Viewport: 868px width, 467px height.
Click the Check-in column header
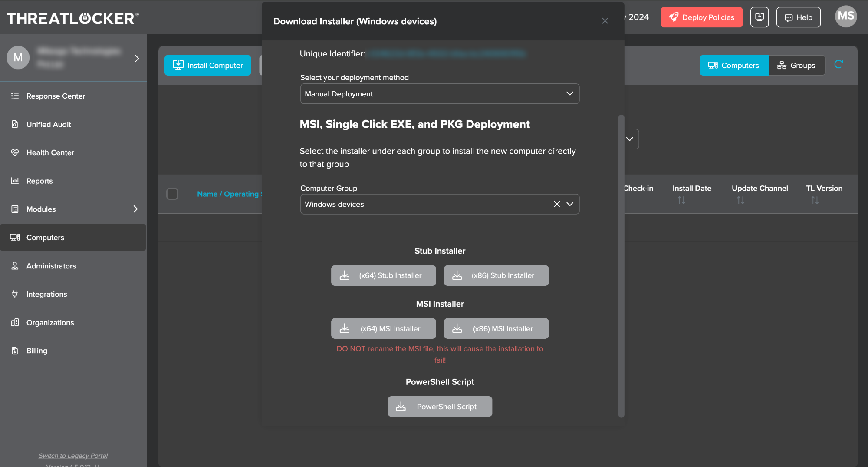(x=638, y=188)
